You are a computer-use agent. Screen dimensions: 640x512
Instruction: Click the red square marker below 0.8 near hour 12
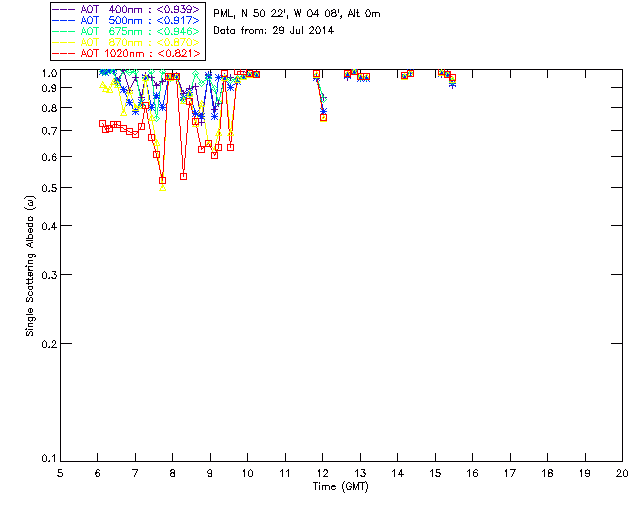click(x=323, y=118)
